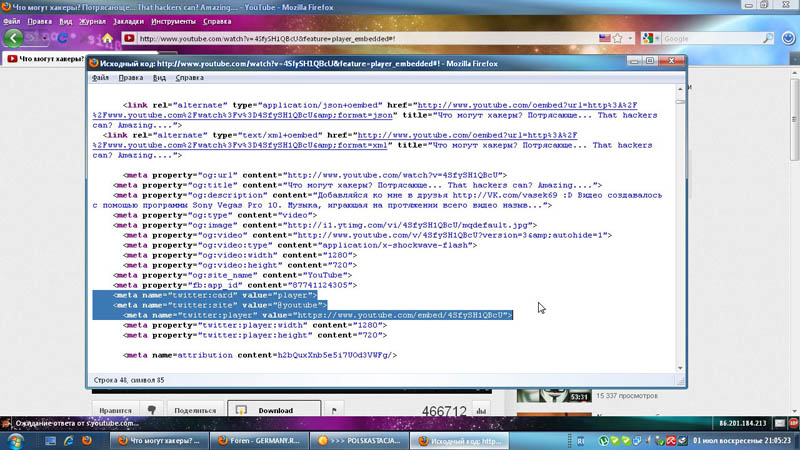Click the Поделиться share button
This screenshot has width=800, height=450.
coord(195,410)
